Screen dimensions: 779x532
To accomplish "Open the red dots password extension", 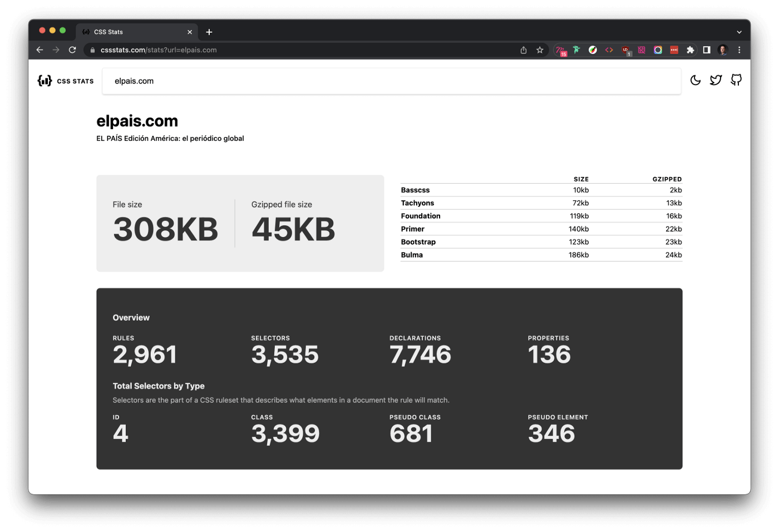I will click(674, 50).
